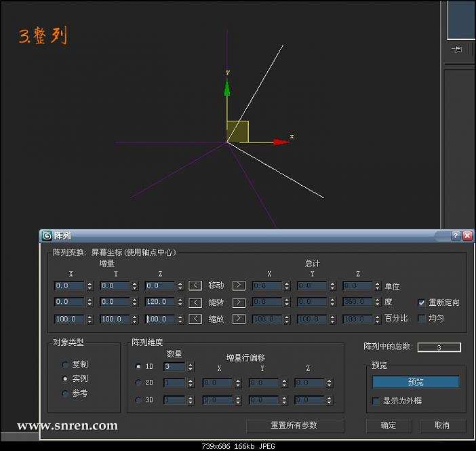Click the help question mark in 阵列 title bar
The image size is (476, 451).
pyautogui.click(x=456, y=236)
